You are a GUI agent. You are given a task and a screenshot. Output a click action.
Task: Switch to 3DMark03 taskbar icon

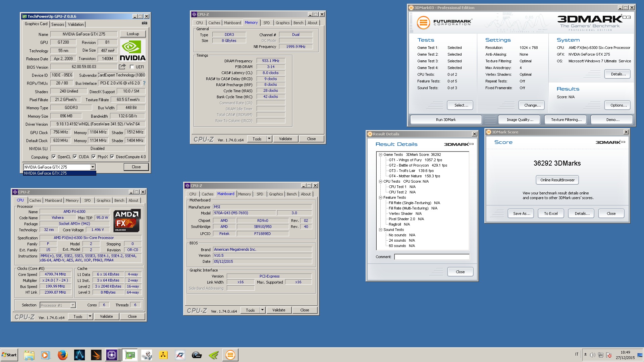tap(230, 355)
